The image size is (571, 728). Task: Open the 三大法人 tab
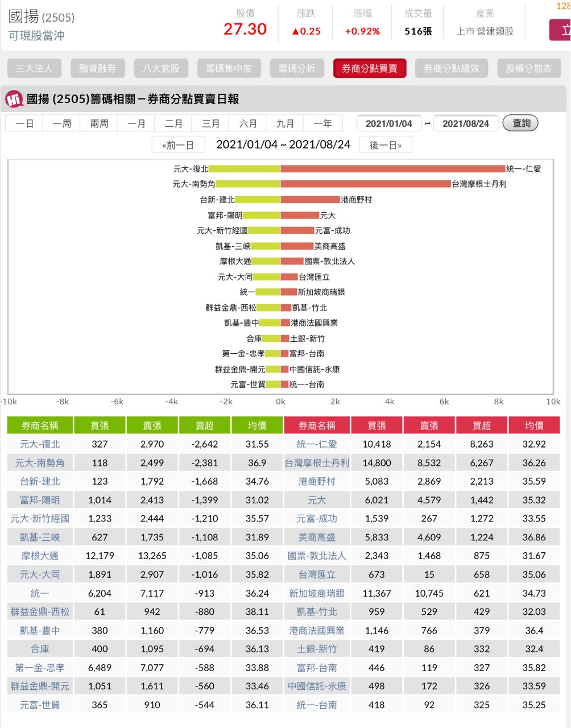click(34, 68)
